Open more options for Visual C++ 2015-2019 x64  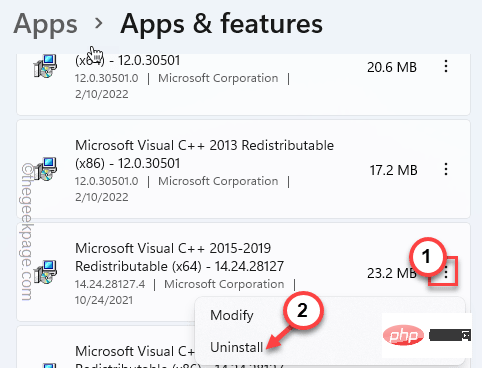pos(446,273)
